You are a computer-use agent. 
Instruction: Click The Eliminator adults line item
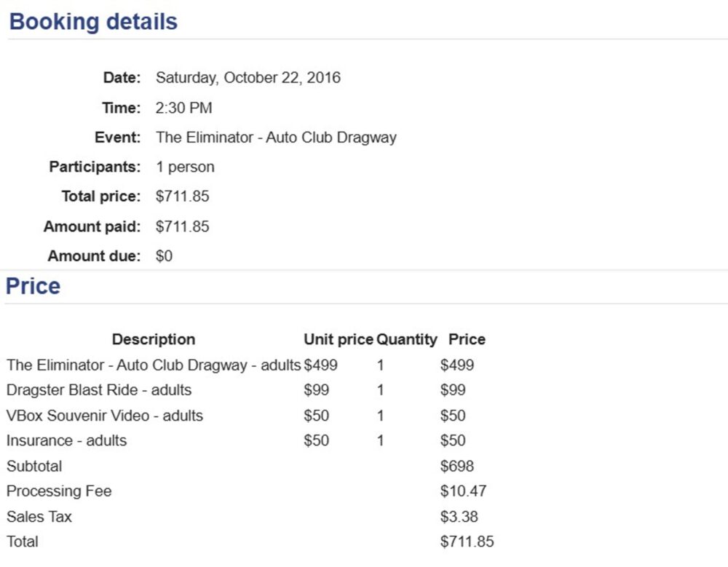click(x=153, y=365)
